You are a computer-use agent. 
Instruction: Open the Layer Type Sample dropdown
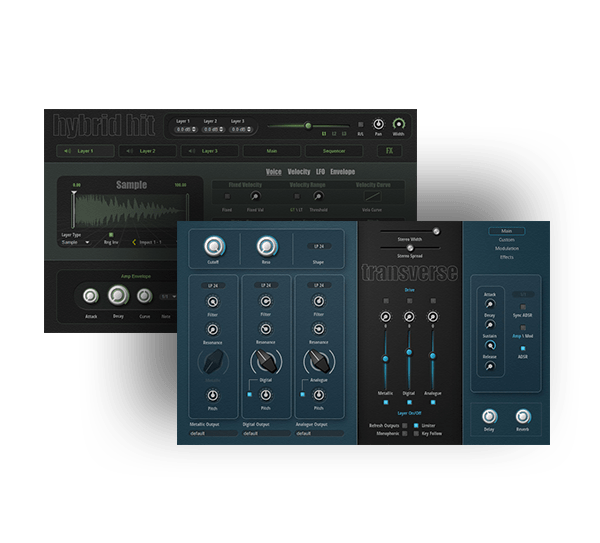75,242
